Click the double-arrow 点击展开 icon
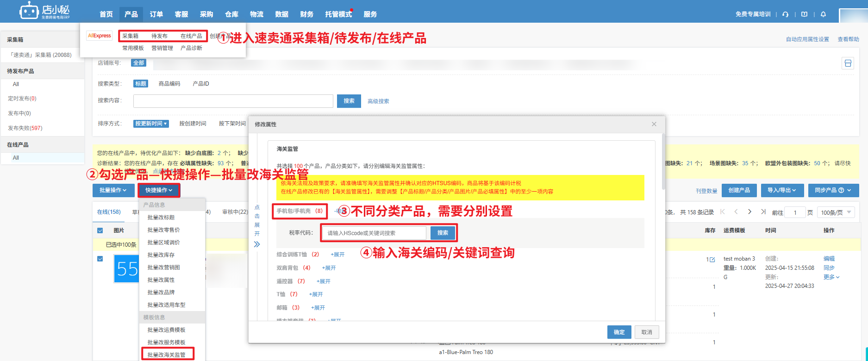Viewport: 868px width, 361px height. 257,244
